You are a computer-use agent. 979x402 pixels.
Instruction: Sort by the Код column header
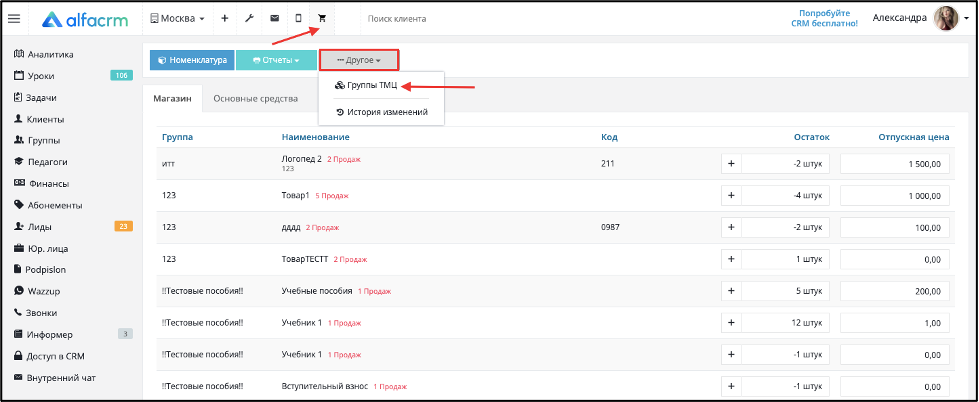click(609, 137)
